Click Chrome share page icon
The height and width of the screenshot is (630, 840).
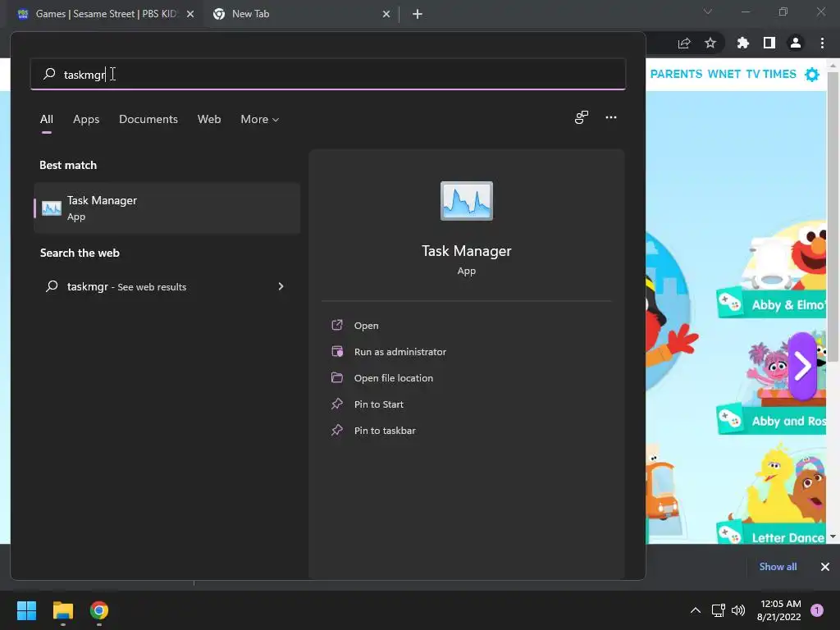click(684, 43)
